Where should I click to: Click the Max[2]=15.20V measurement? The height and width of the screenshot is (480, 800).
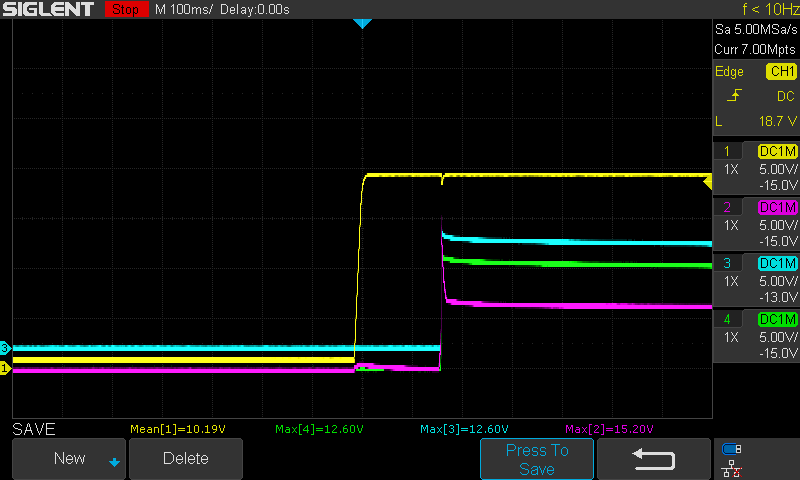tap(609, 429)
